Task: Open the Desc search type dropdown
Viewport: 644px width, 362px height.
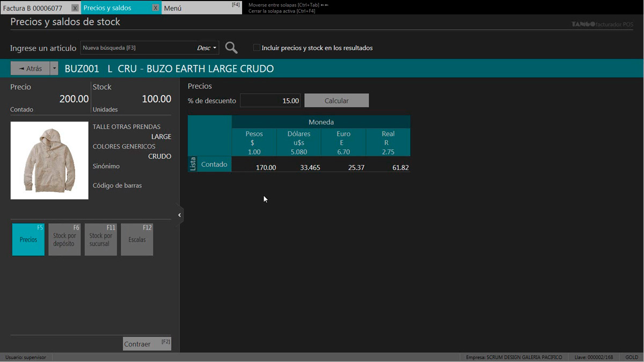Action: click(207, 48)
